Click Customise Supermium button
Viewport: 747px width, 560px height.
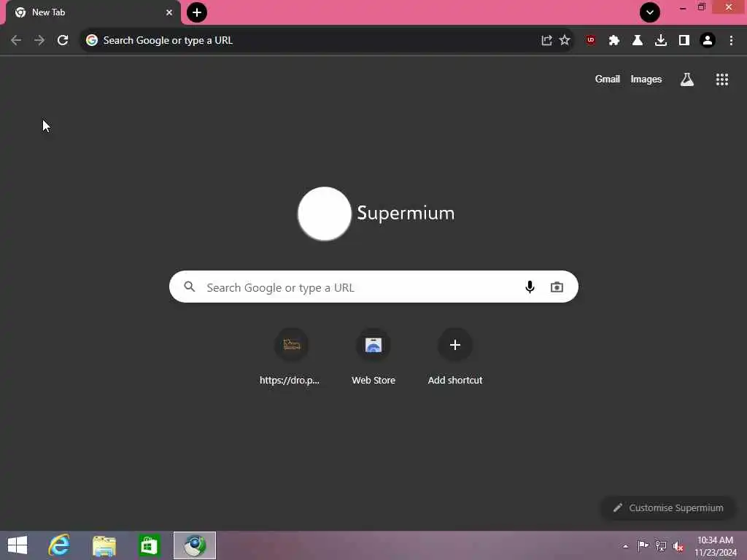[668, 507]
